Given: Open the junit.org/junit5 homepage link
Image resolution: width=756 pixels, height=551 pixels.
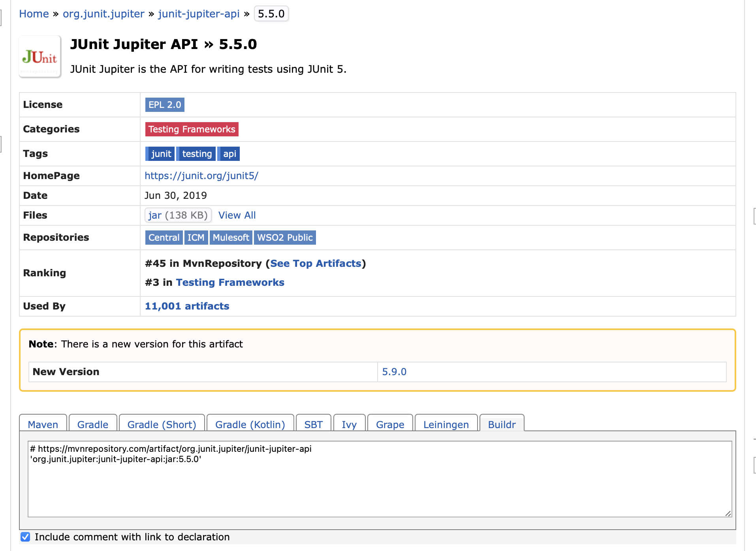Looking at the screenshot, I should point(201,176).
